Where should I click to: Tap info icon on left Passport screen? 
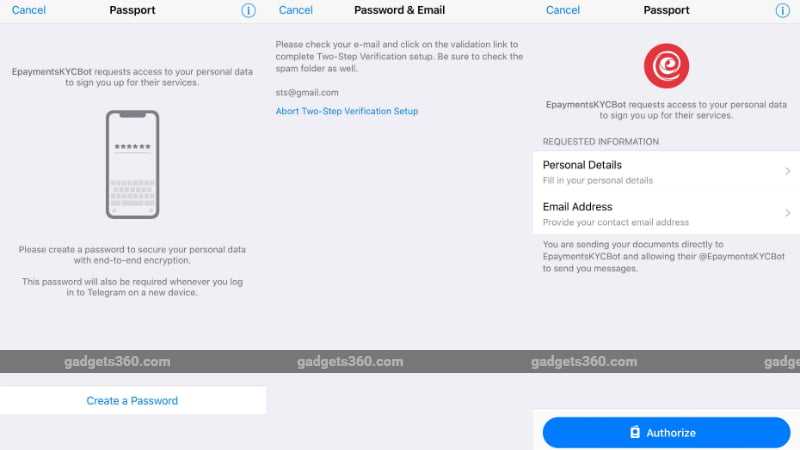click(248, 10)
